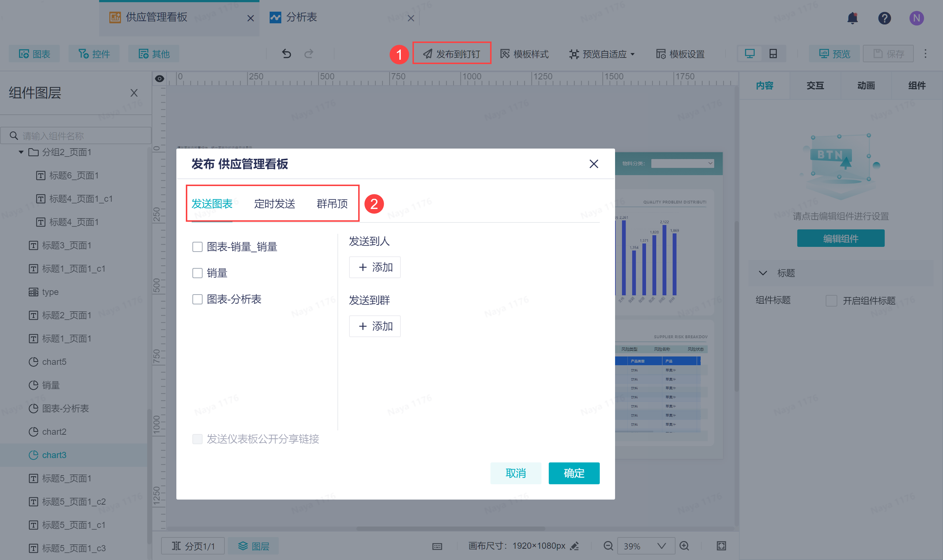The width and height of the screenshot is (943, 560).
Task: Toggle 发送仪表板公开分享链接 checkbox
Action: click(197, 439)
